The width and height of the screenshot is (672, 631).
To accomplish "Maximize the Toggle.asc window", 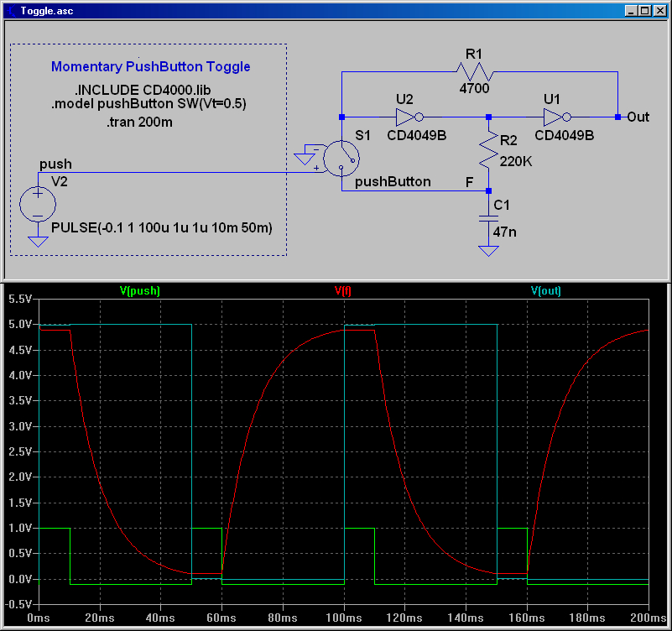I will [x=644, y=11].
